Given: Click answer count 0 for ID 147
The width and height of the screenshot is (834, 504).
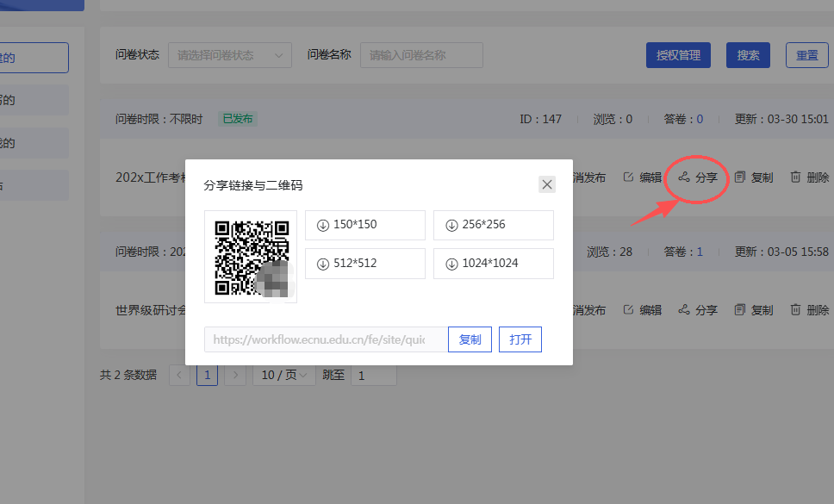Looking at the screenshot, I should click(x=700, y=119).
